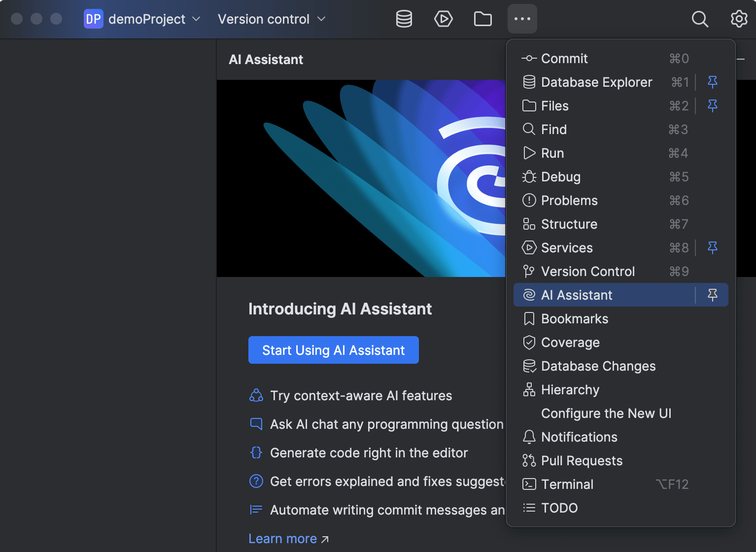Toggle the pin on AI Assistant
Viewport: 756px width, 552px height.
click(712, 295)
